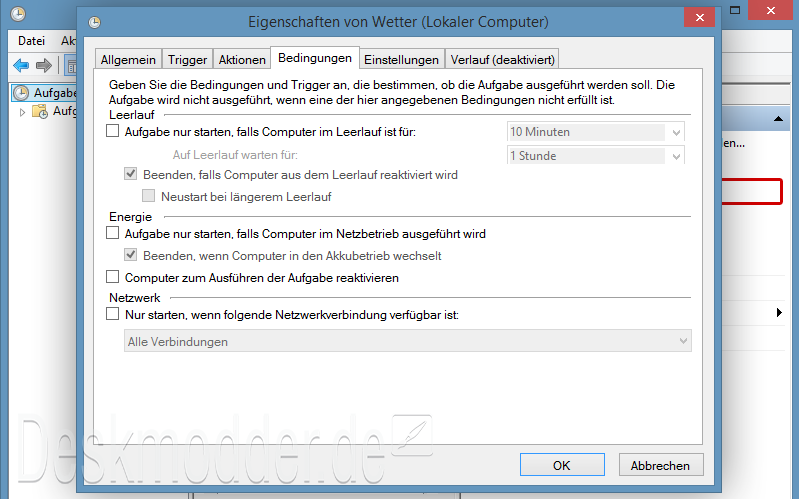Image resolution: width=799 pixels, height=499 pixels.
Task: Expand the task library tree node
Action: 23,112
